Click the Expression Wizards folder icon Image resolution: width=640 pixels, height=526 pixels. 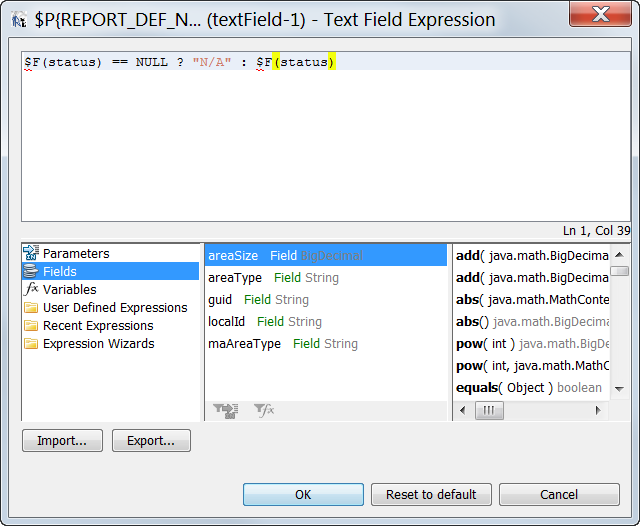(x=30, y=343)
